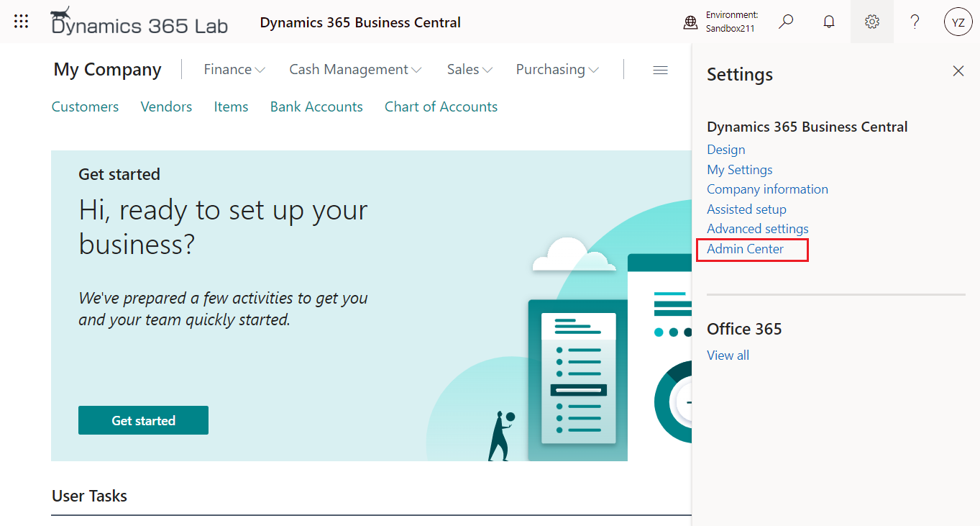The image size is (980, 526).
Task: Click the settings gear icon
Action: (871, 22)
